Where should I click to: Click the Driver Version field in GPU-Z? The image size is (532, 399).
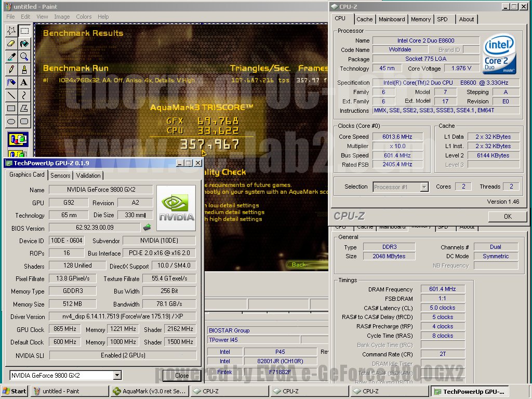point(123,316)
